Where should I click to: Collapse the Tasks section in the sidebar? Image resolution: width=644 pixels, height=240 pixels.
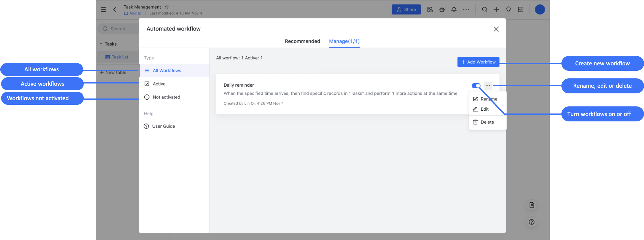[x=101, y=44]
